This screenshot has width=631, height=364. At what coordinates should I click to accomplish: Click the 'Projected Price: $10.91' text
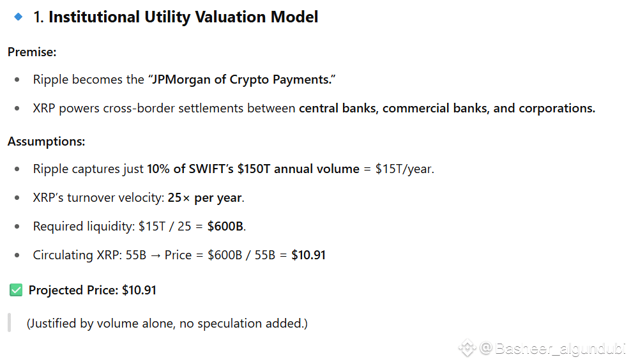[93, 291]
